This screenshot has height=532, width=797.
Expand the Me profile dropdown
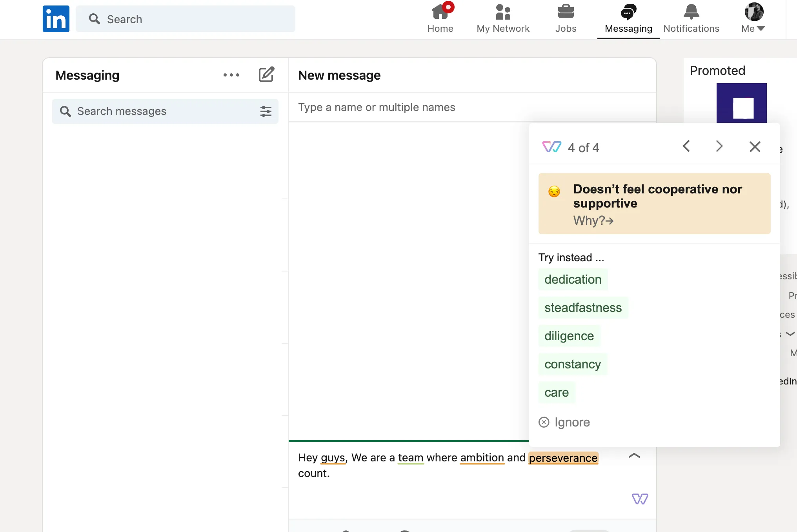click(x=753, y=18)
